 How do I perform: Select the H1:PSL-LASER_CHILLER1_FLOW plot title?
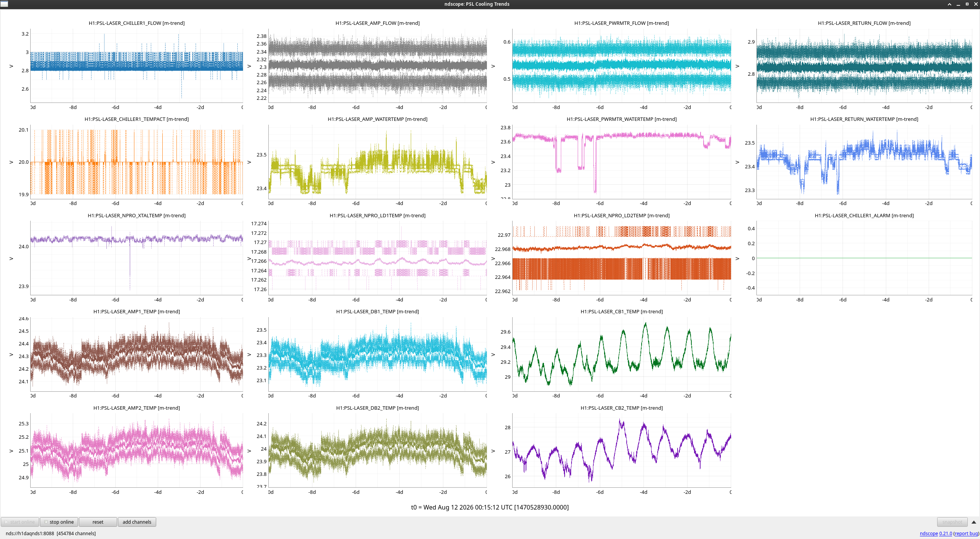click(x=137, y=23)
